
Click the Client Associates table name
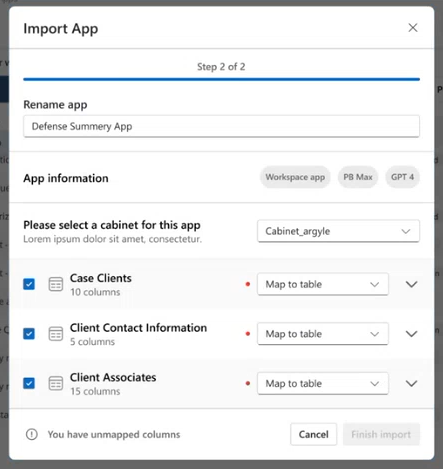tap(113, 377)
